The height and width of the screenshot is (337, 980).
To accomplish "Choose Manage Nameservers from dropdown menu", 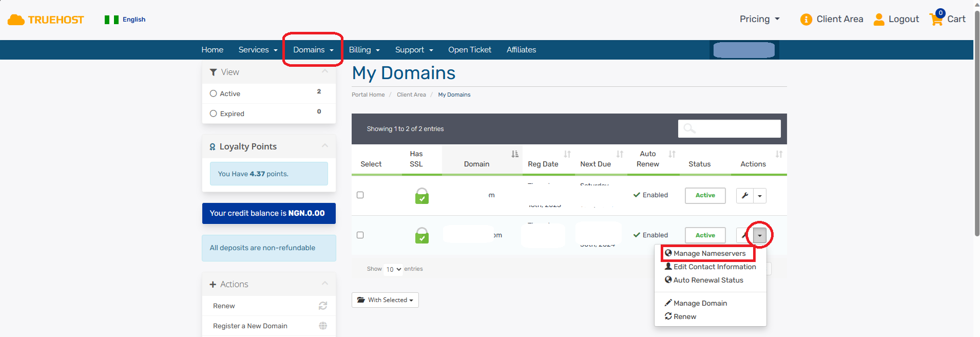I will [709, 253].
